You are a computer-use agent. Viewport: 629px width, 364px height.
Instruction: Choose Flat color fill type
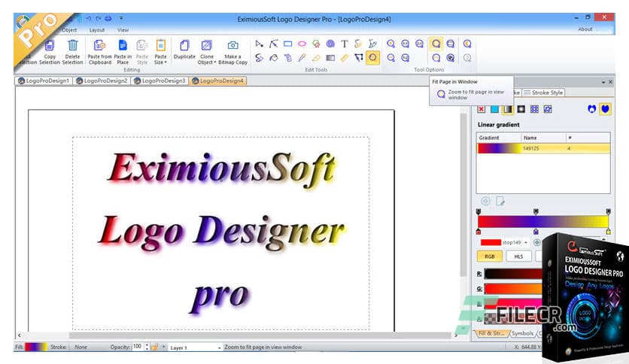[494, 109]
